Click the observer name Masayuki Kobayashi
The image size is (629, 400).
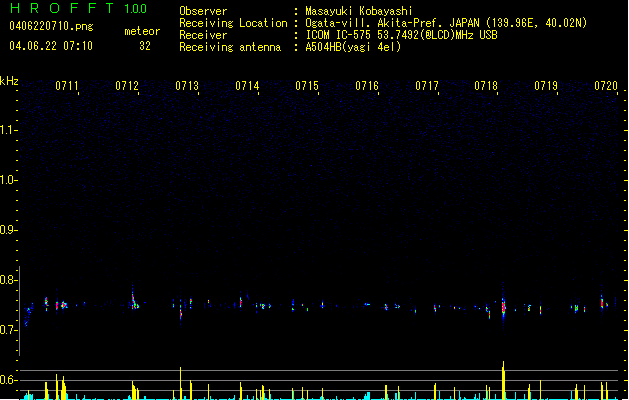pos(359,11)
